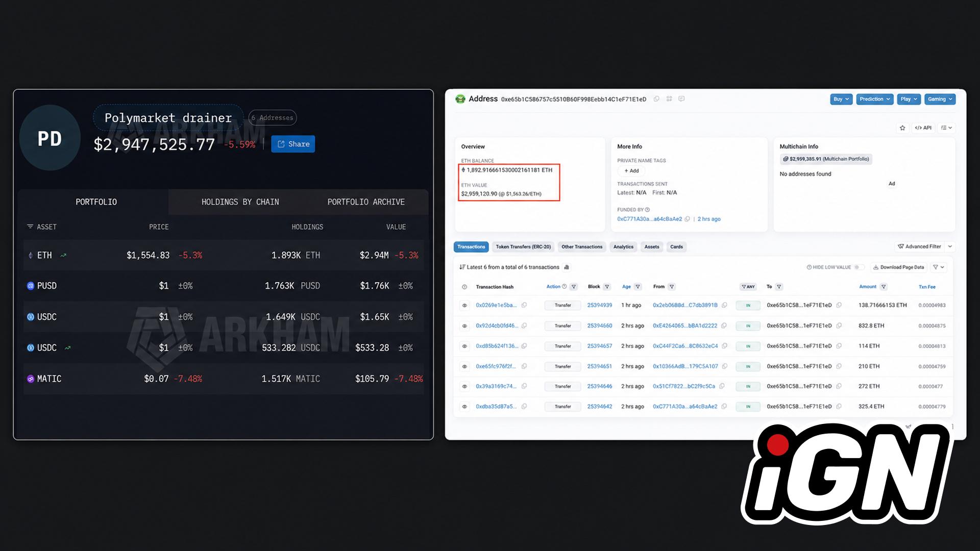Switch to the Transactions tab
Image resolution: width=980 pixels, height=551 pixels.
click(x=471, y=247)
